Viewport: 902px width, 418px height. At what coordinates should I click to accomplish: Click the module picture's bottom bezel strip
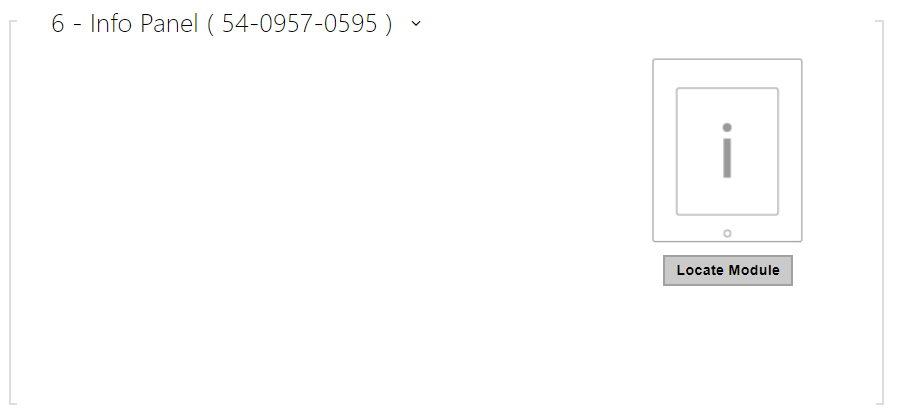727,229
